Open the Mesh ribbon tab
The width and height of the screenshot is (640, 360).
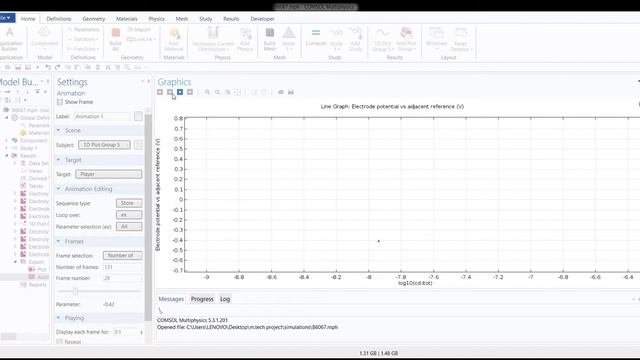tap(182, 19)
